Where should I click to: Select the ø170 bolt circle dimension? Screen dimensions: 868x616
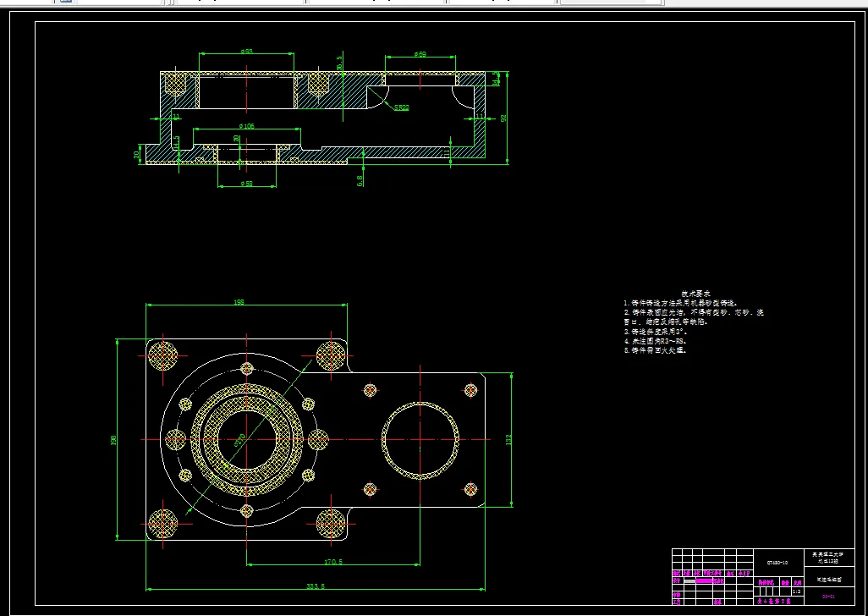(239, 440)
